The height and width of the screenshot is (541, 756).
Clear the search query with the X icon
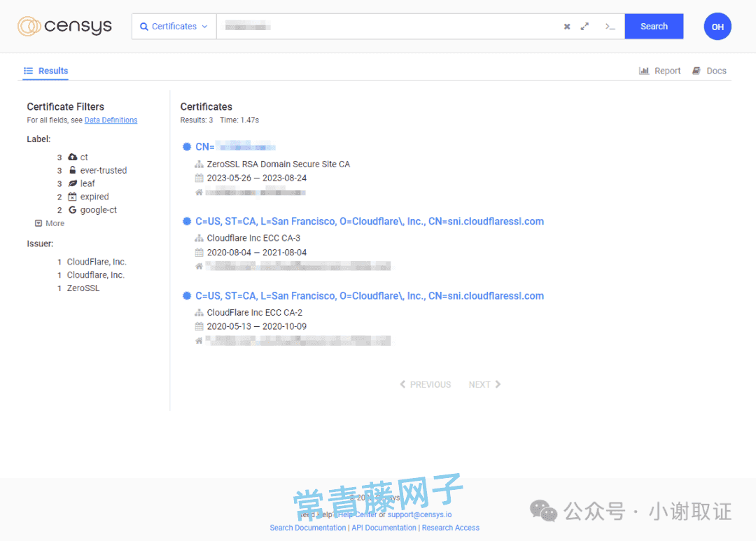pyautogui.click(x=567, y=27)
